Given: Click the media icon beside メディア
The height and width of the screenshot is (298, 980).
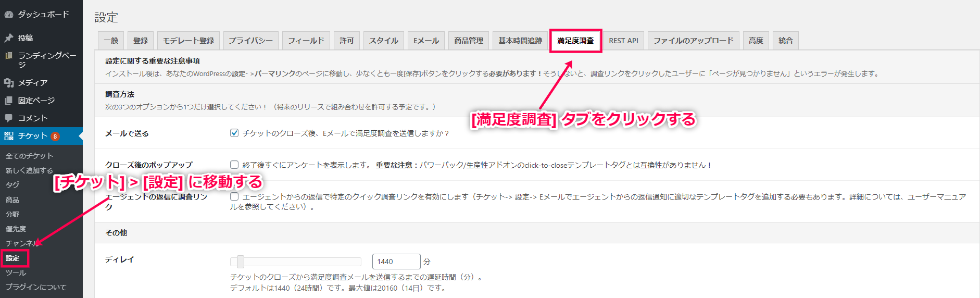Looking at the screenshot, I should [x=9, y=83].
